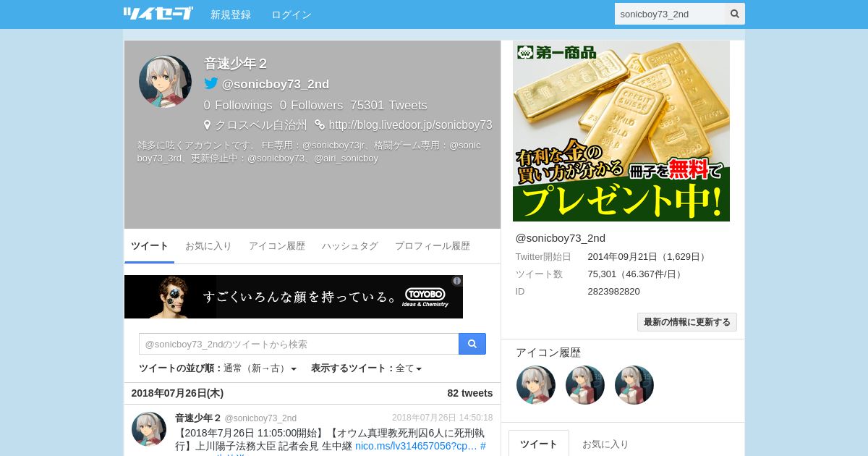
Task: Switch to the プロフィール履歴 tab
Action: [433, 246]
